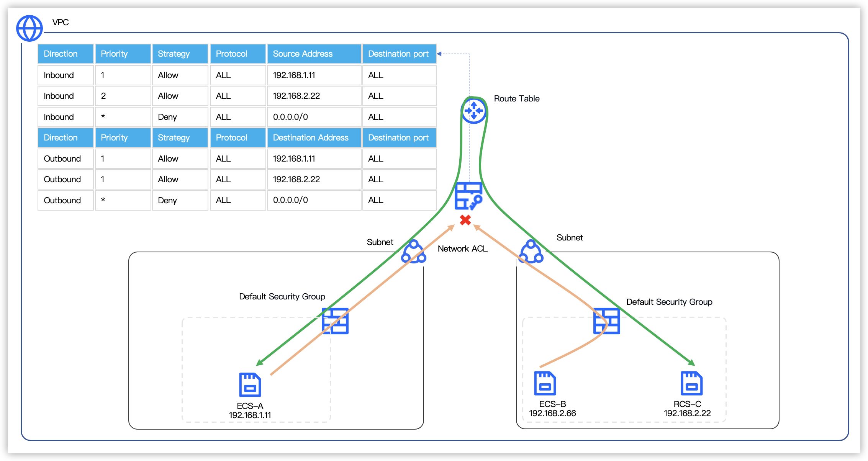Viewport: 868px width, 461px height.
Task: Click the inbound Deny strategy cell
Action: (180, 117)
